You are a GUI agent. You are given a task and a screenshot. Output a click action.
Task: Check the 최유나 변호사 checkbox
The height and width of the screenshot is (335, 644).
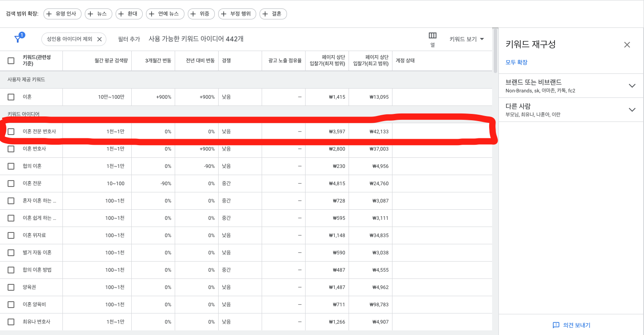tap(11, 322)
